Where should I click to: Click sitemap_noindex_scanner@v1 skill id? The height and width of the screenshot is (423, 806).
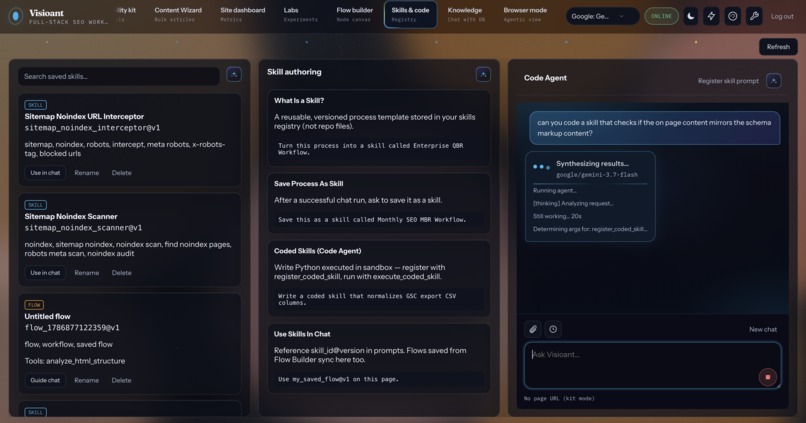[83, 228]
